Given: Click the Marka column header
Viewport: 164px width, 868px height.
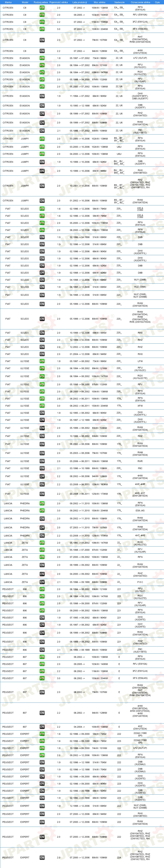Looking at the screenshot, I should tap(8, 2).
